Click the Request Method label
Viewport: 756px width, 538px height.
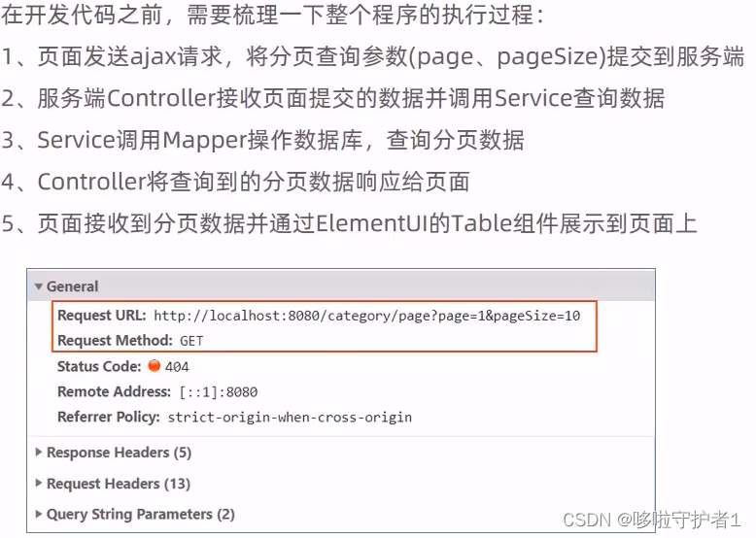point(115,341)
